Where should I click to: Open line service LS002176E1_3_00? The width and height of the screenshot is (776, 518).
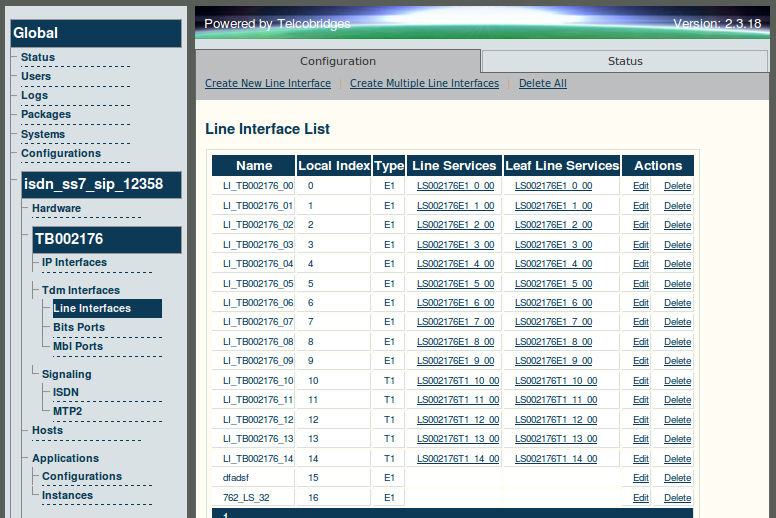[x=455, y=245]
